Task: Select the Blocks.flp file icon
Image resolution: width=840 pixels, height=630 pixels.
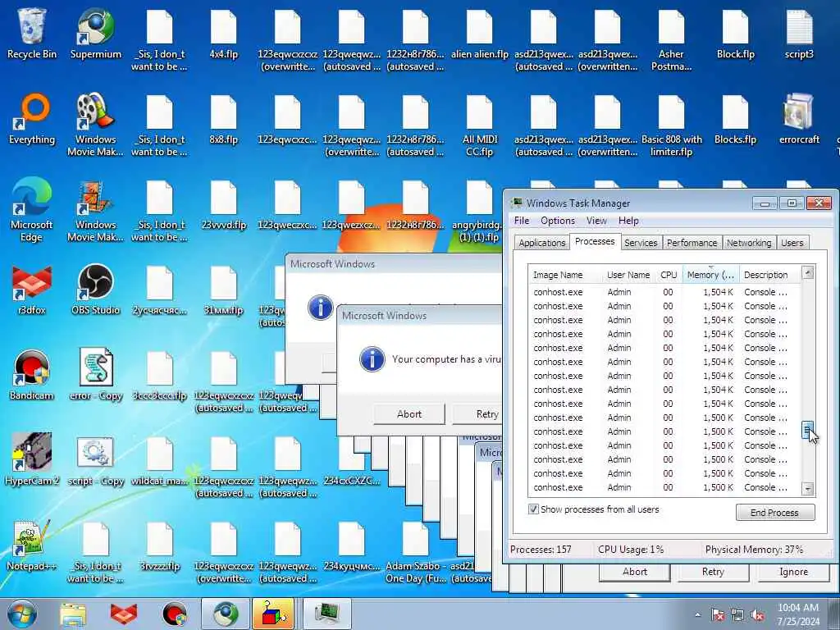Action: coord(735,119)
